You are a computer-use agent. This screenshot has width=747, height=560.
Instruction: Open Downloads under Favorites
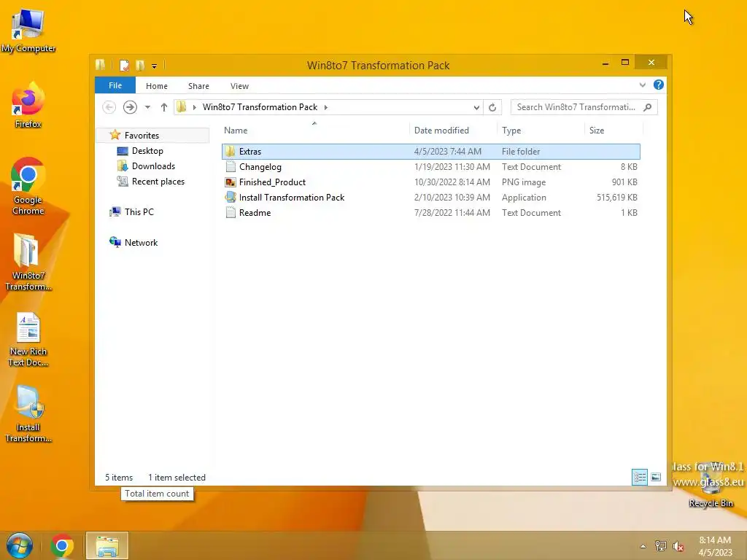153,166
